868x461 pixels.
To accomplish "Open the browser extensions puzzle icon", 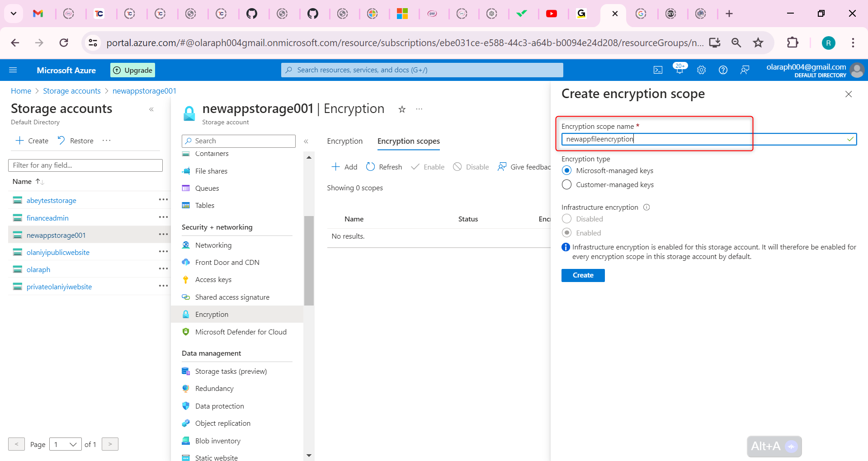I will 793,42.
